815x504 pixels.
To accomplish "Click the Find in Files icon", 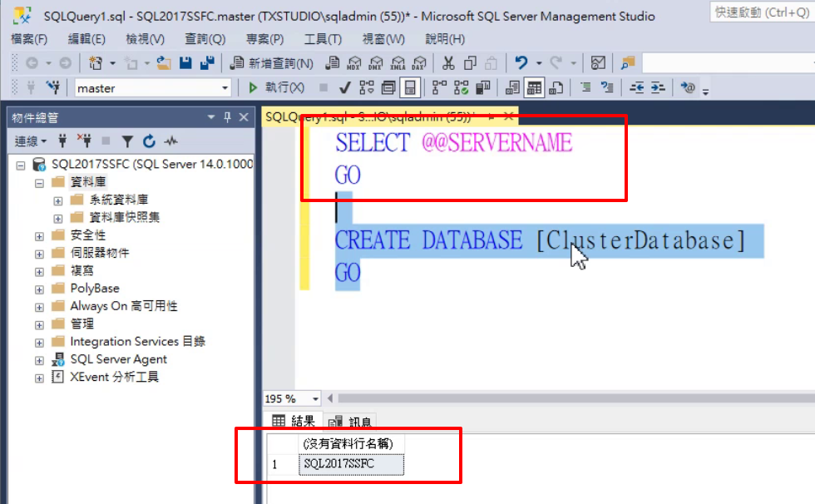I will pos(628,63).
